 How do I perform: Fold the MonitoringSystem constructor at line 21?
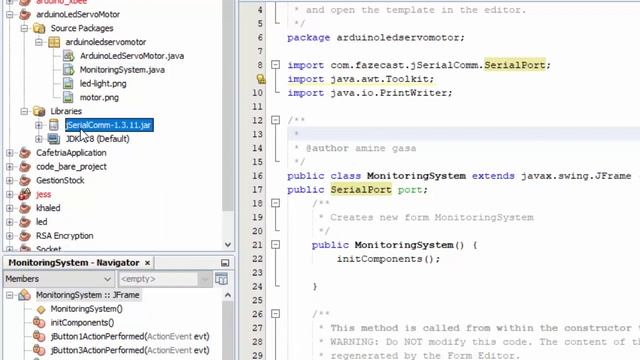[276, 244]
